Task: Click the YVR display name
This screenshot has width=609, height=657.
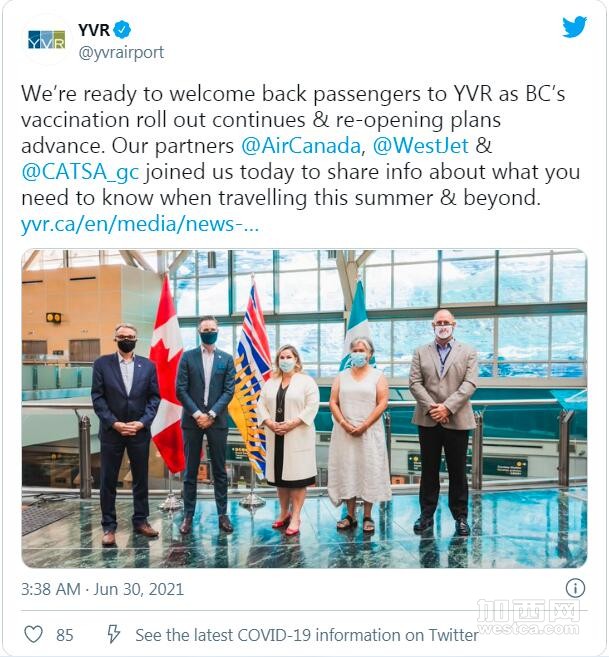Action: (94, 30)
